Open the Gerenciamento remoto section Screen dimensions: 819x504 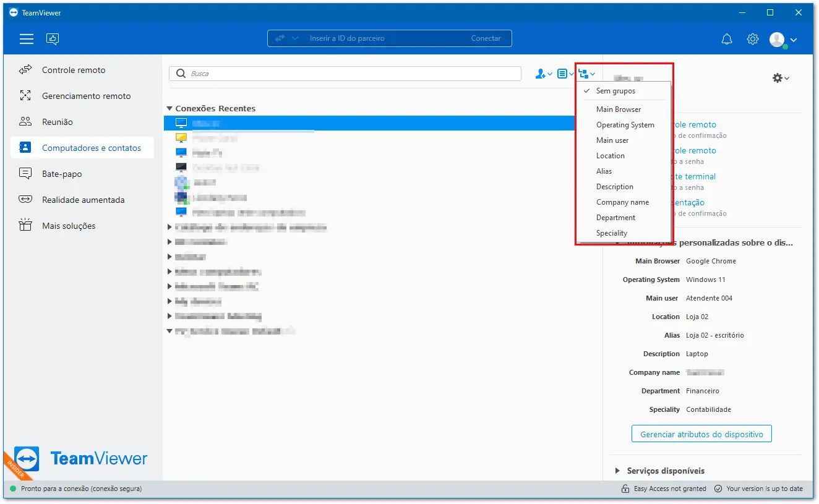click(82, 96)
